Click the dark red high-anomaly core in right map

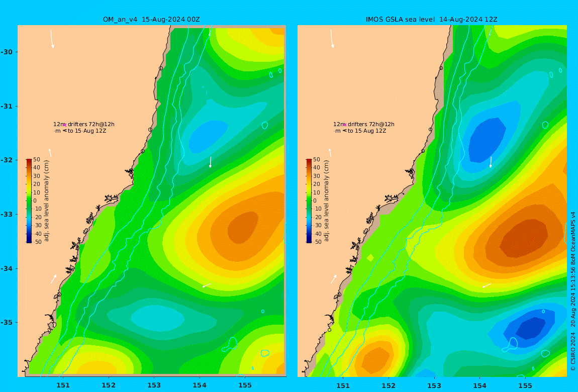pos(524,238)
